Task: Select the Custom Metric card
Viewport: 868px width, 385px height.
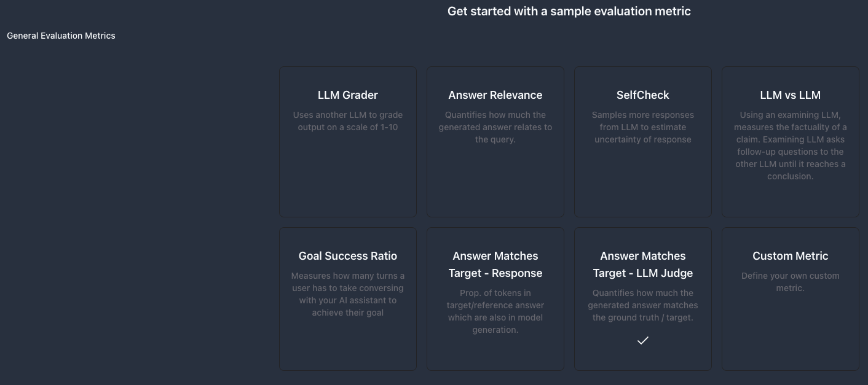Action: pyautogui.click(x=791, y=299)
